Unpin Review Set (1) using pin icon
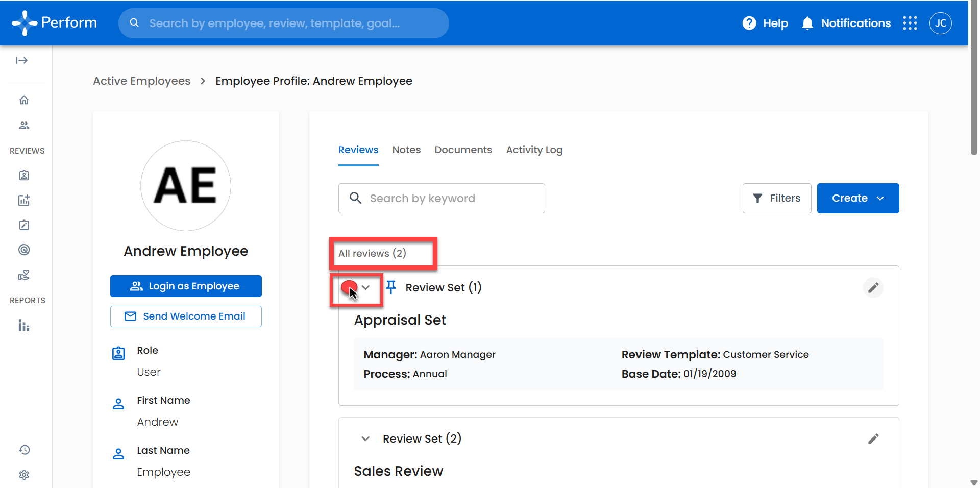Image resolution: width=980 pixels, height=488 pixels. [391, 287]
